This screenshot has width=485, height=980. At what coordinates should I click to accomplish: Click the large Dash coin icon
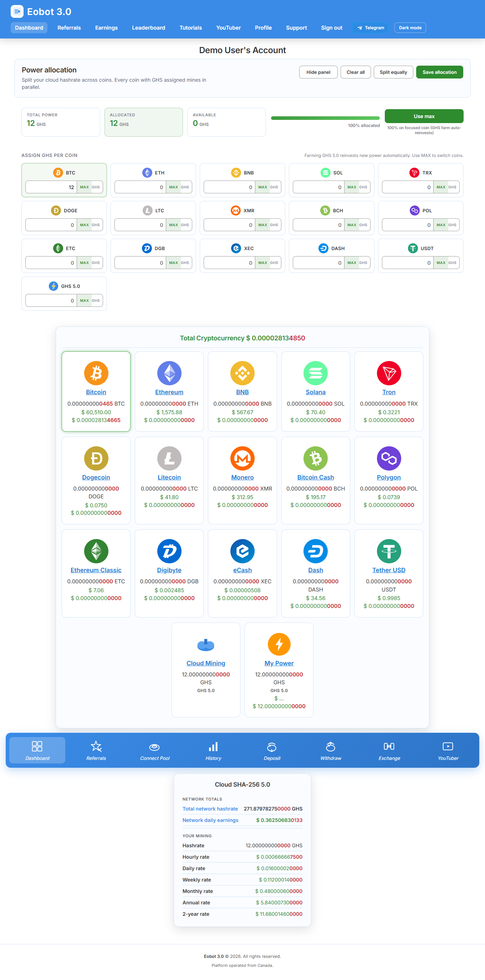(x=316, y=551)
